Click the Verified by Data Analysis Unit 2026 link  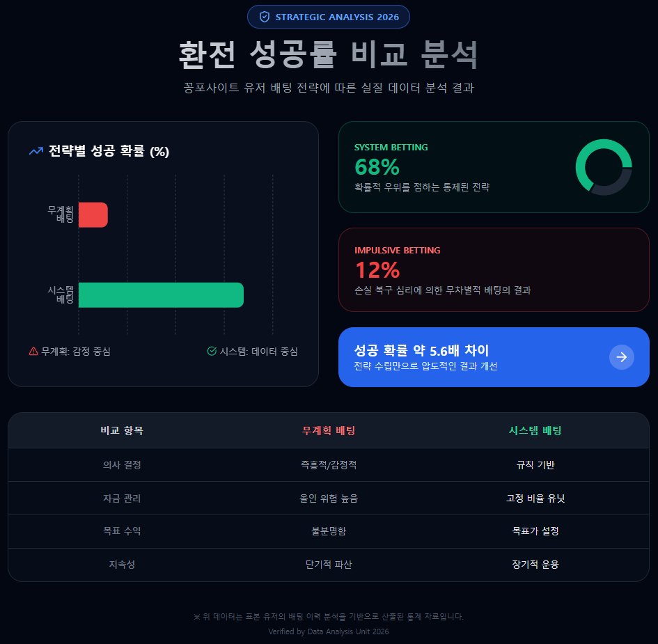[329, 631]
